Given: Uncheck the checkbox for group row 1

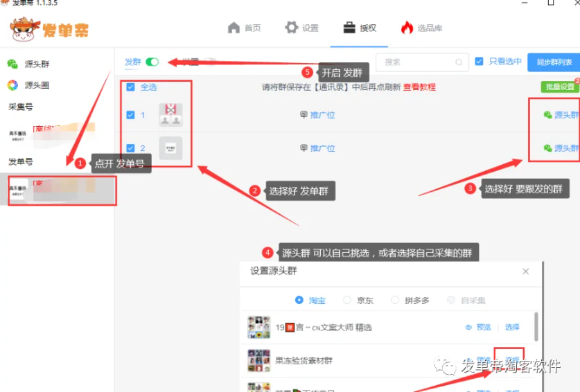Looking at the screenshot, I should click(130, 115).
